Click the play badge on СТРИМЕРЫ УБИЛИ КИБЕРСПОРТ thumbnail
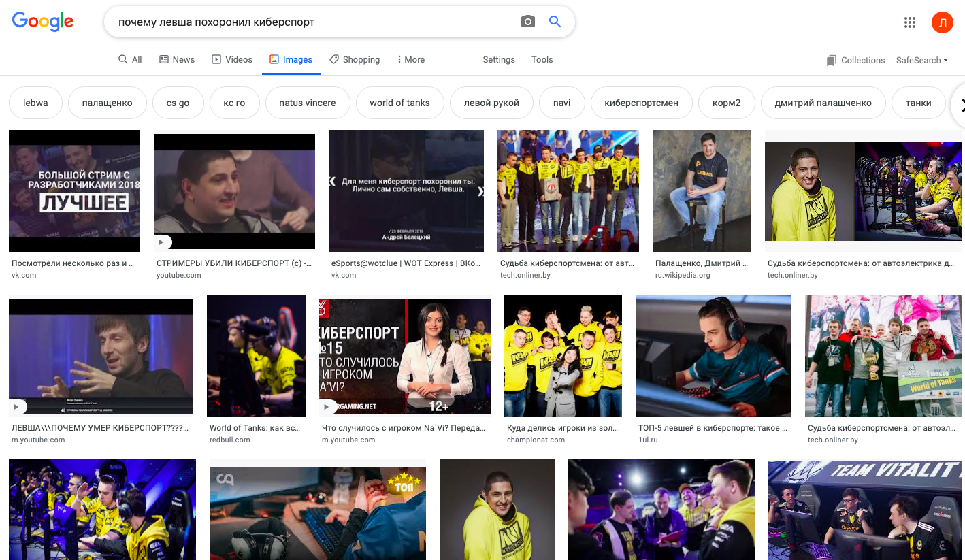 [163, 242]
